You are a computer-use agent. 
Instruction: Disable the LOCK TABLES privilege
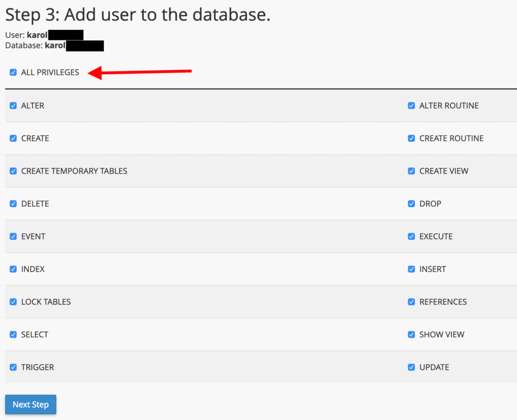click(13, 302)
